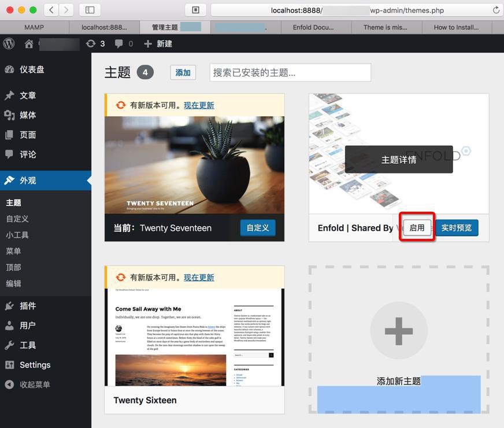Click 实时预览 live preview for Enfold
This screenshot has height=428, width=504.
coord(457,228)
